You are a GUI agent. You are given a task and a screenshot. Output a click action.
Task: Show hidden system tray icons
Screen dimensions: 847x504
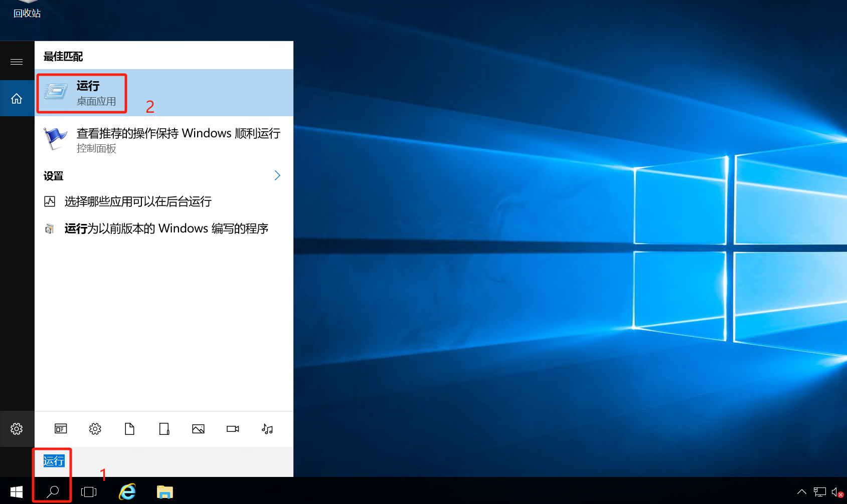click(802, 492)
